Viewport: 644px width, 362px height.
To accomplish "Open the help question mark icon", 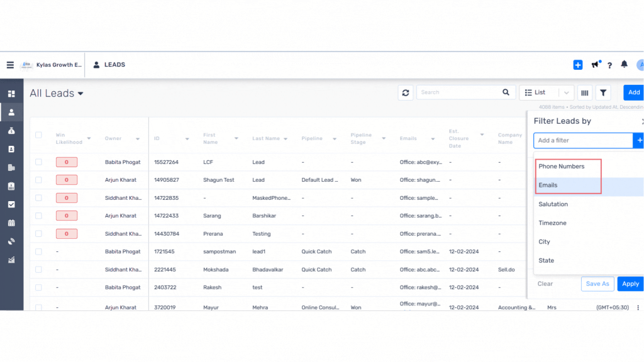I will [609, 65].
